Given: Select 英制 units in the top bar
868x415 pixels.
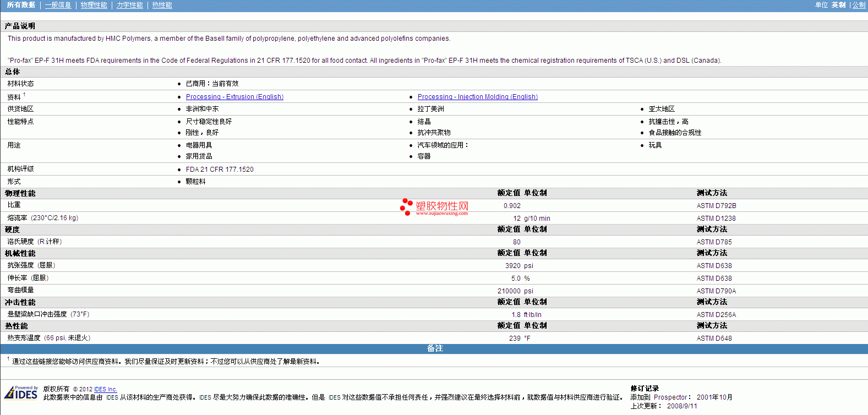Looking at the screenshot, I should 838,5.
